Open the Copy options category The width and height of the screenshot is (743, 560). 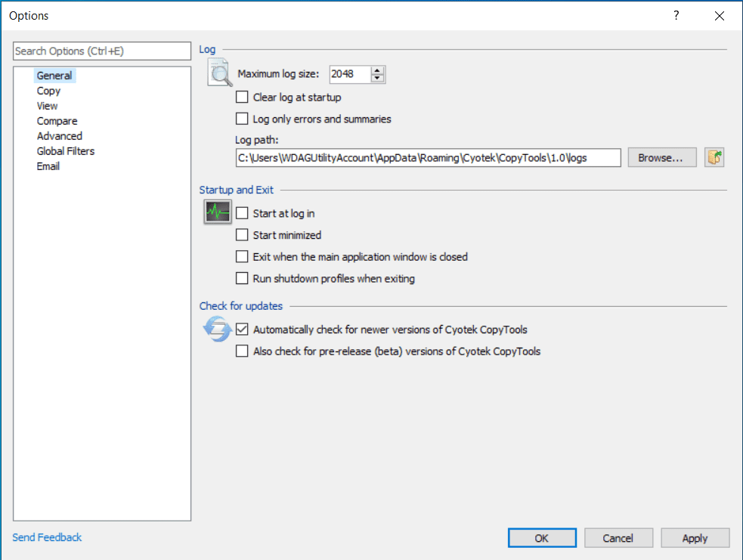point(48,91)
